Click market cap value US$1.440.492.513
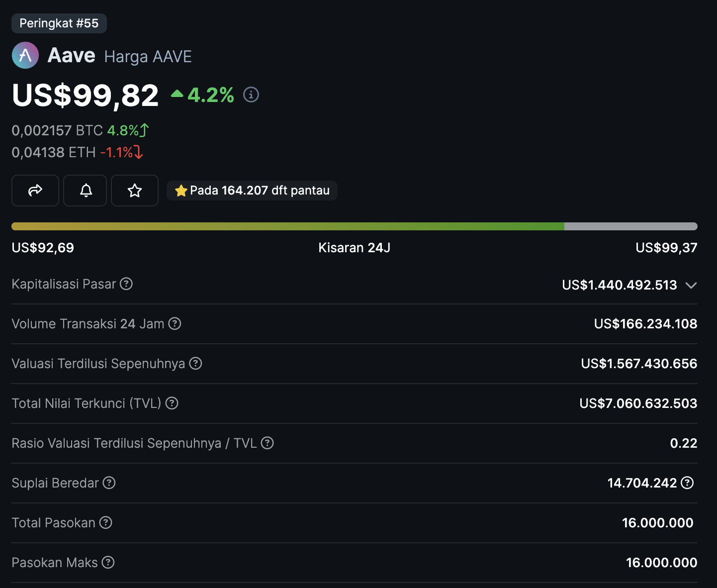717x588 pixels. pyautogui.click(x=620, y=285)
